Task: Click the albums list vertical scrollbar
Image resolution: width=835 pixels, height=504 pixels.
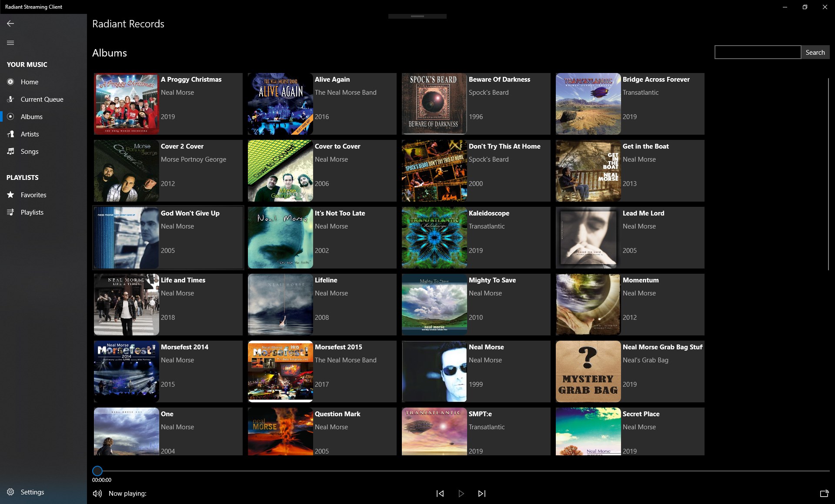Action: [828, 174]
